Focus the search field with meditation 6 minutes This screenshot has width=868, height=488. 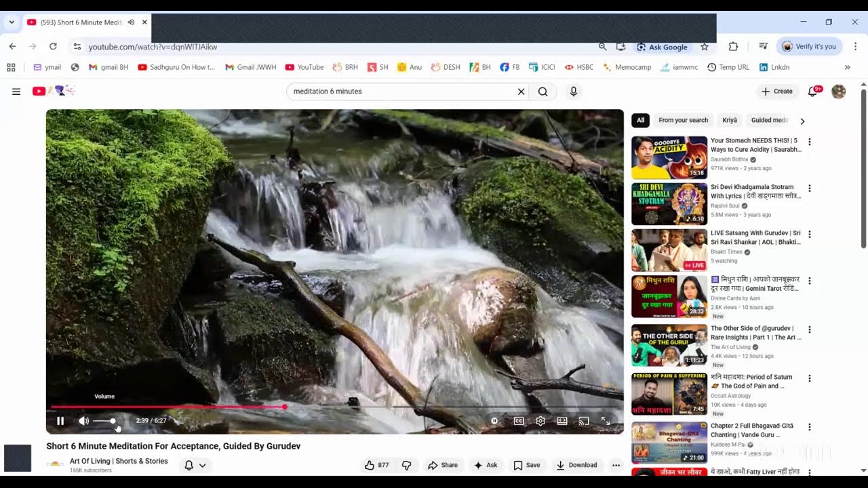pyautogui.click(x=403, y=91)
